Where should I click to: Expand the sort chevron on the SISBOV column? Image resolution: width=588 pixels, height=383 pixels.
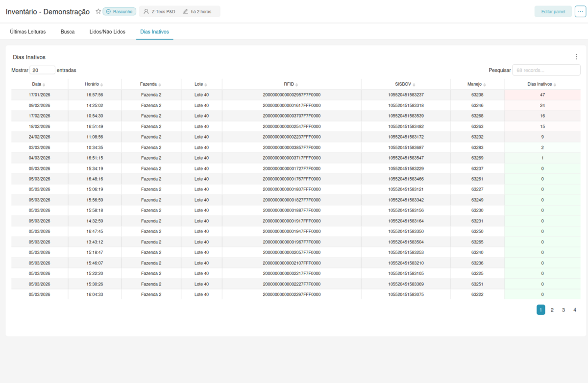coord(415,84)
